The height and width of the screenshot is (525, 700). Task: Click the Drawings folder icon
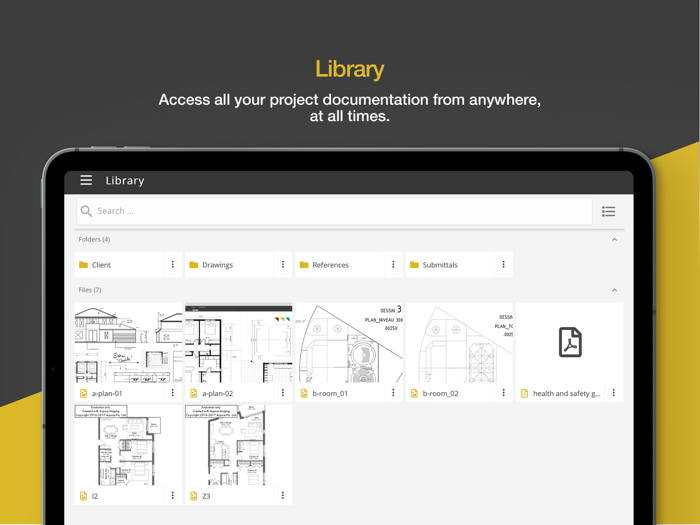coord(193,265)
